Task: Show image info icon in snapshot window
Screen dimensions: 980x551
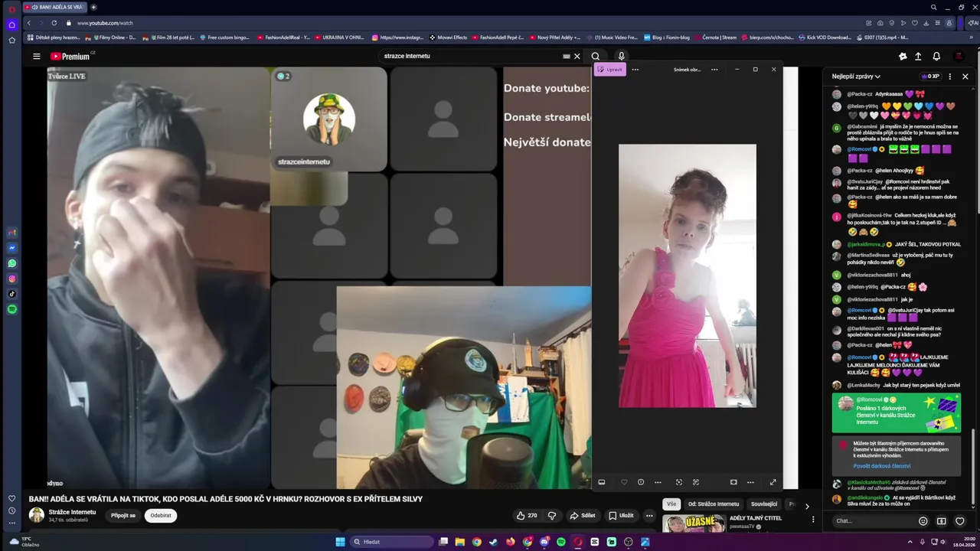Action: (x=641, y=482)
